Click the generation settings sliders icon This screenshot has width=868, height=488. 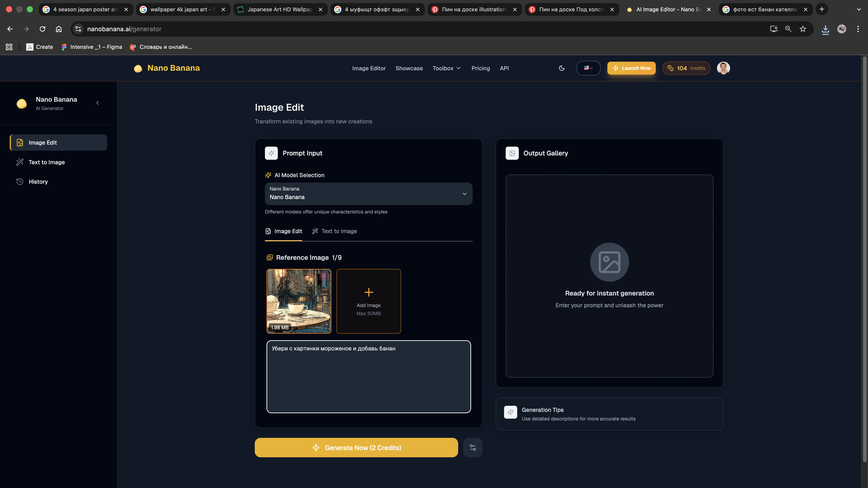472,448
